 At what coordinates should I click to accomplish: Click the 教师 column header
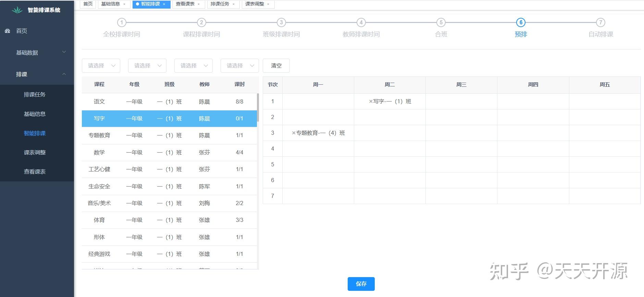pos(205,84)
